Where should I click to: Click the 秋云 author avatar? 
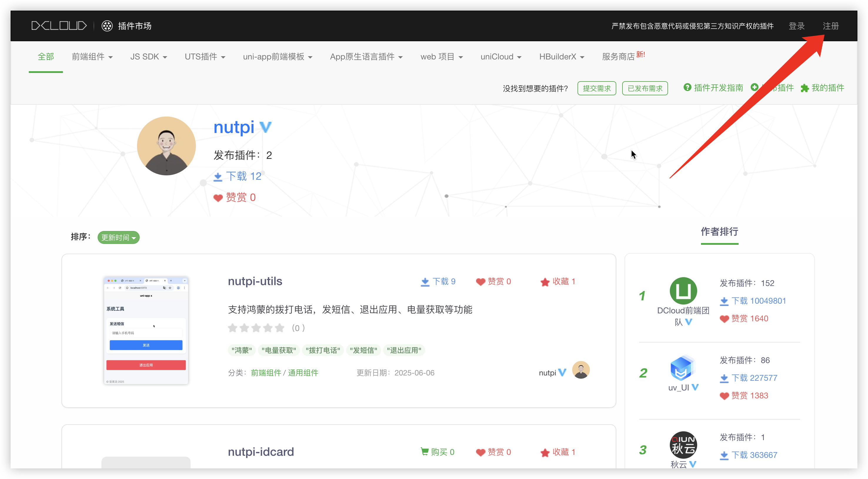[683, 445]
